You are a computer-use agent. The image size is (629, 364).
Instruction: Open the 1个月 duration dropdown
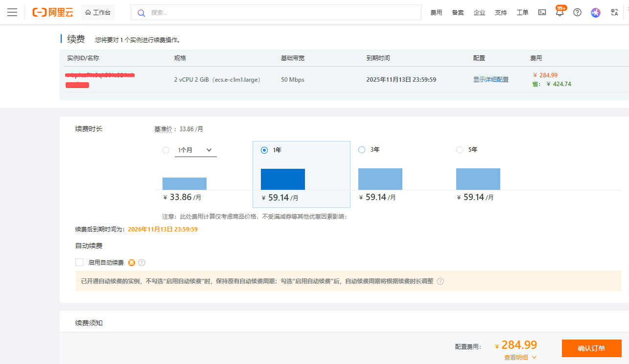click(x=195, y=150)
